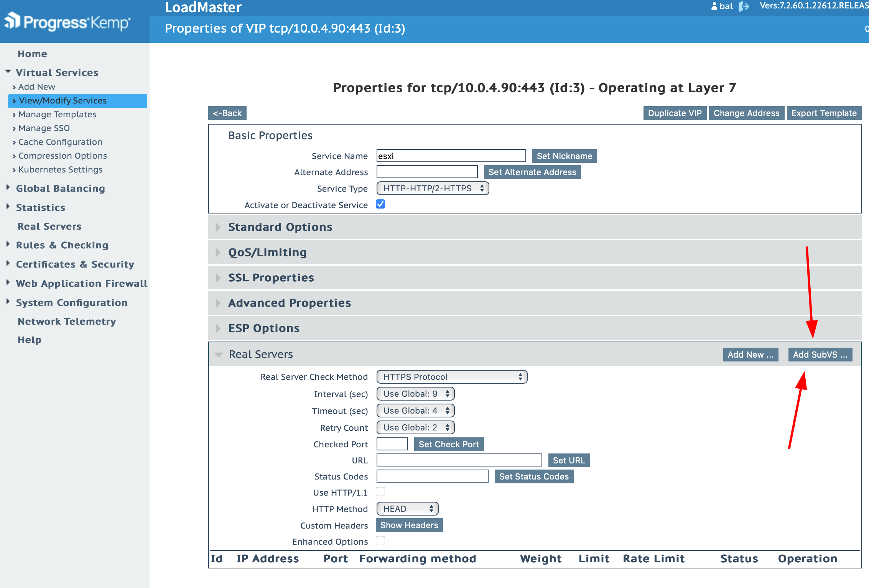Open the Service Type dropdown
Image resolution: width=869 pixels, height=588 pixels.
[x=433, y=189]
